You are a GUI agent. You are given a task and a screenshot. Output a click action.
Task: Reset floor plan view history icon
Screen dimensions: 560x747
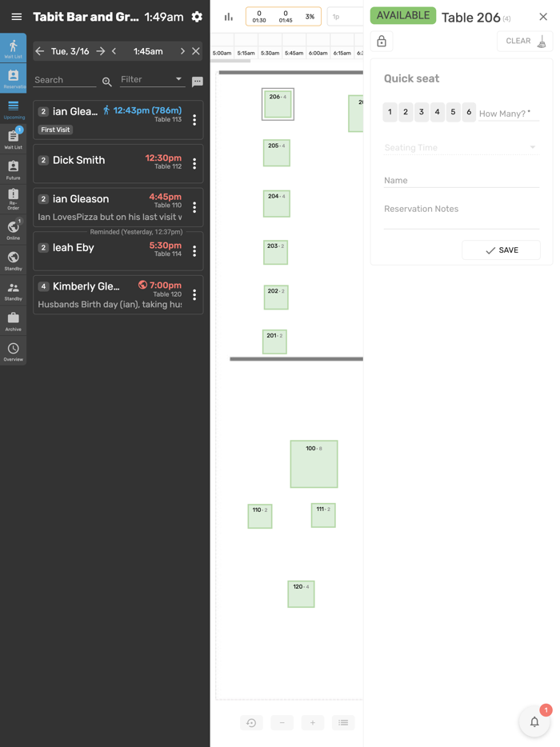(x=251, y=723)
